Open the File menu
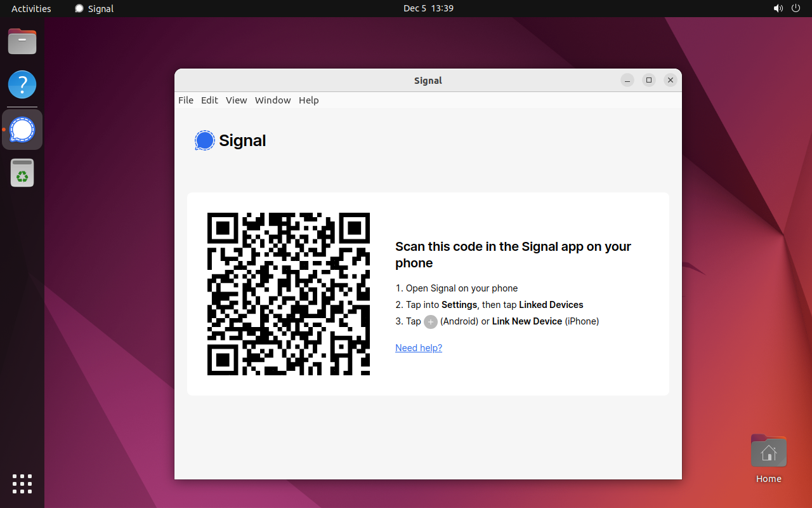Viewport: 812px width, 508px height. tap(186, 100)
